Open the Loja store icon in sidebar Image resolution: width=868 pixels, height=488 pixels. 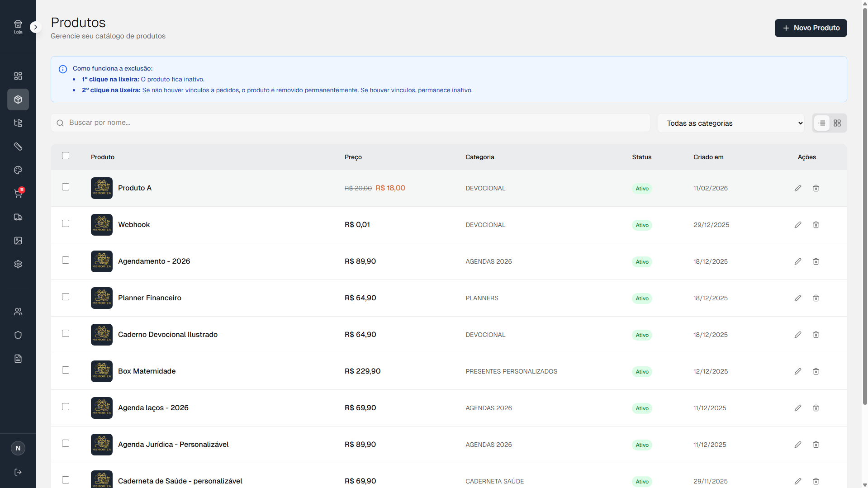pos(18,27)
